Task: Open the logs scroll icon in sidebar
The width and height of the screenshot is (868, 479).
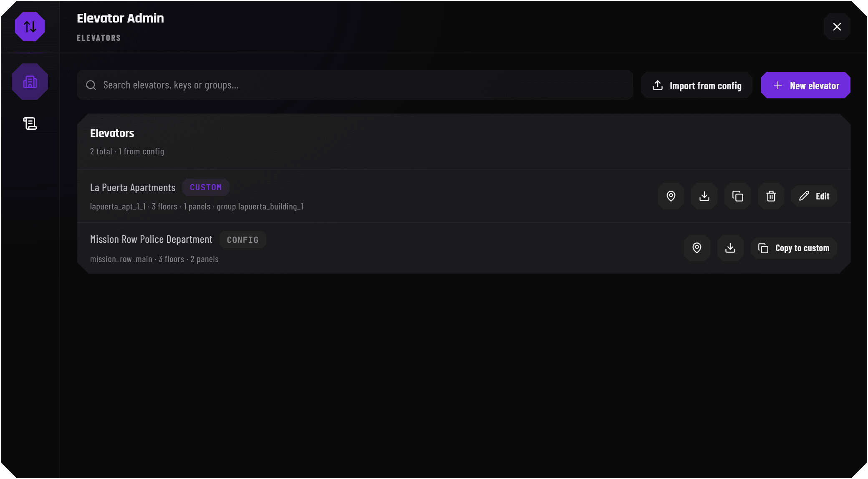Action: point(30,124)
